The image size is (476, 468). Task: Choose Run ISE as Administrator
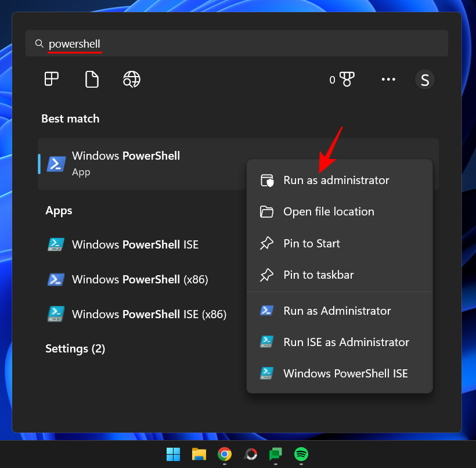coord(346,342)
